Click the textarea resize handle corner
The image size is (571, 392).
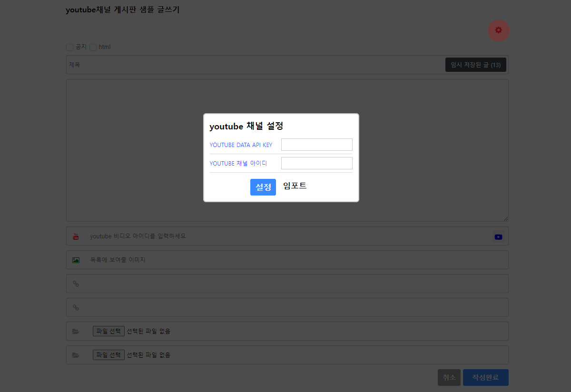pos(505,218)
